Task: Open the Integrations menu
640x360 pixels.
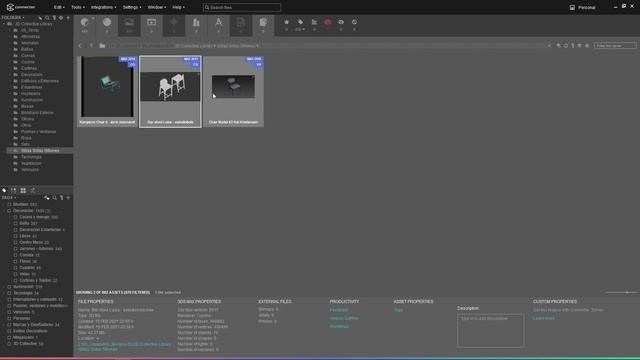Action: coord(103,7)
